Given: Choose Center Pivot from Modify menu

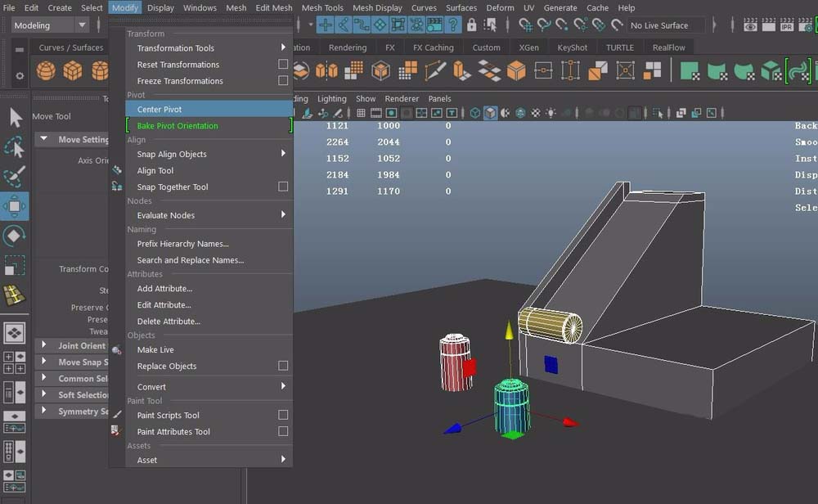Looking at the screenshot, I should (160, 110).
